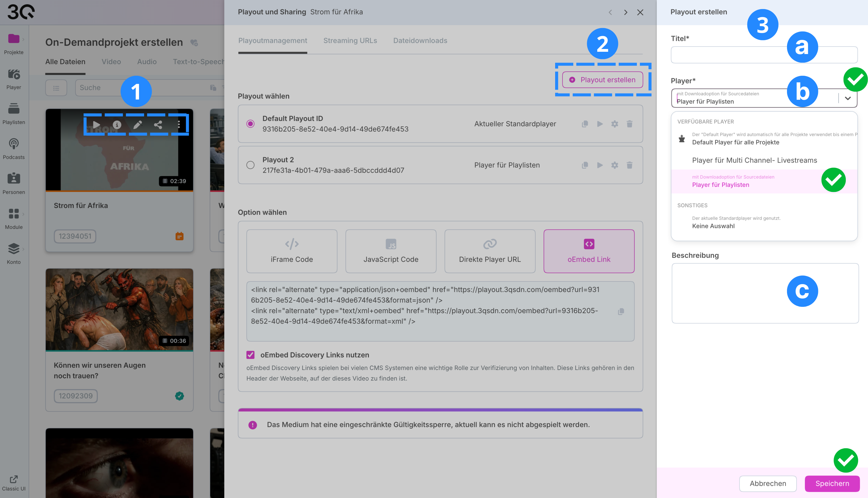868x498 pixels.
Task: Uncheck oEmbed Discovery Links nutzen
Action: (251, 355)
